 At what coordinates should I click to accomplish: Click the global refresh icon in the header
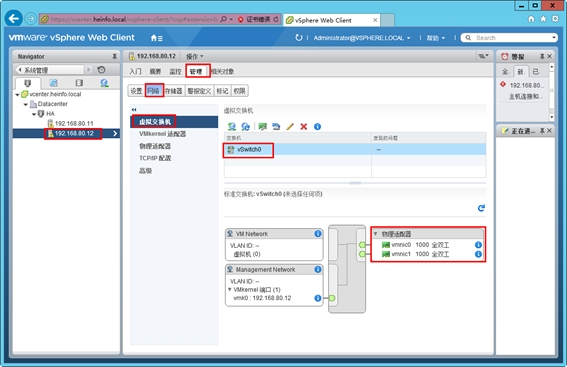tap(299, 38)
